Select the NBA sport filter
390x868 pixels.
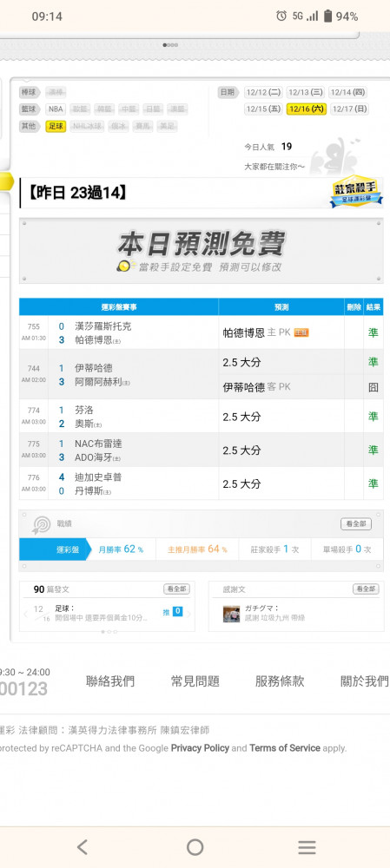click(x=56, y=109)
